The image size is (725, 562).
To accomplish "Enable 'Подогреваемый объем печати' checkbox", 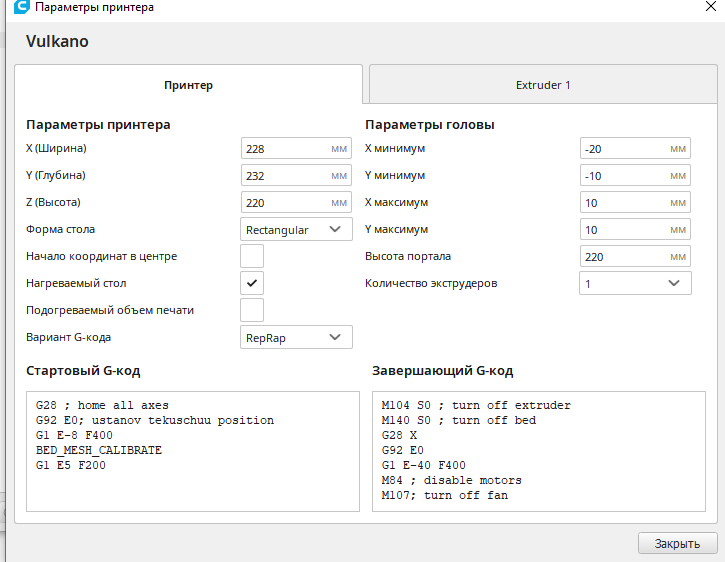I will tap(252, 310).
